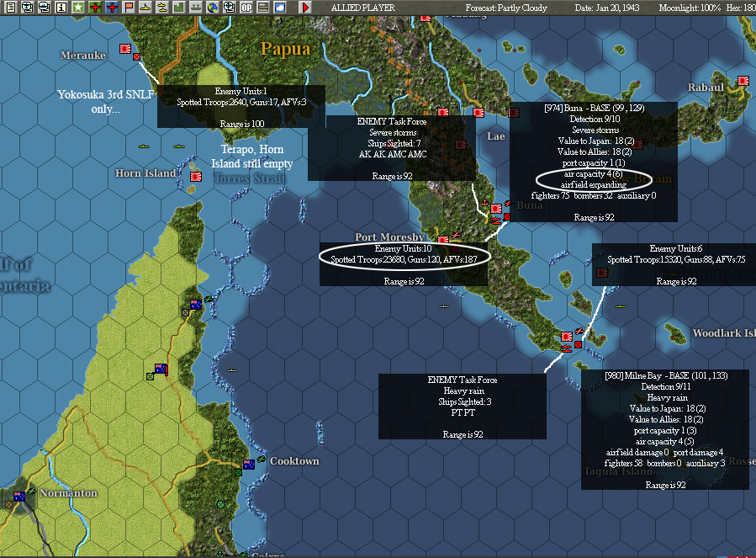Click the white star on green icon
This screenshot has width=756, height=558.
[78, 8]
